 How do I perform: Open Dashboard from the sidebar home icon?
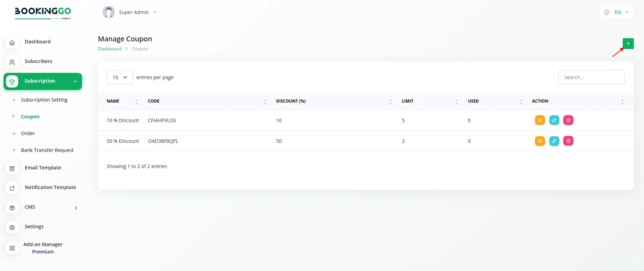pos(12,43)
